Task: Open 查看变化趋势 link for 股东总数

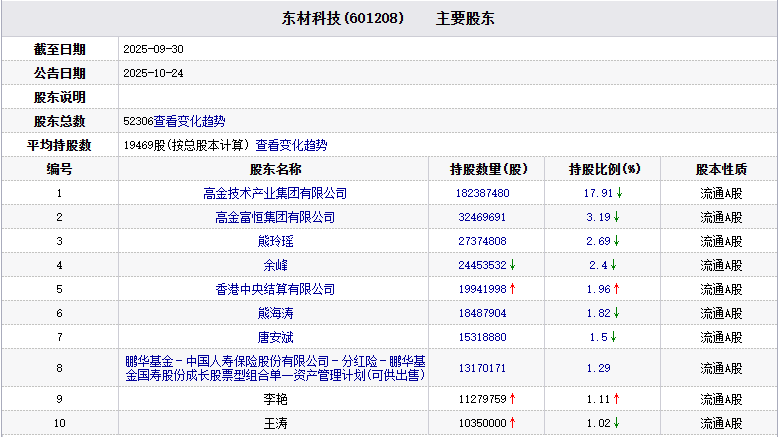Action: tap(189, 121)
